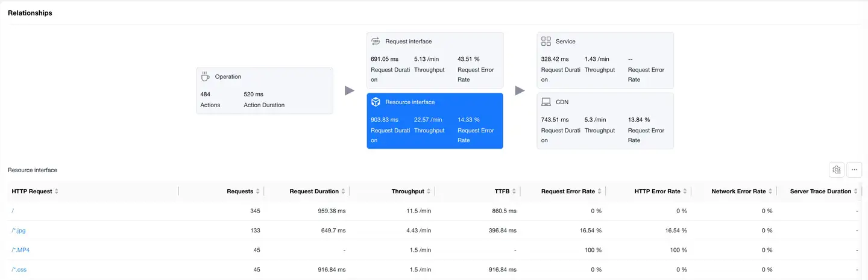The height and width of the screenshot is (280, 868).
Task: Select the CDN relationship card
Action: (605, 120)
